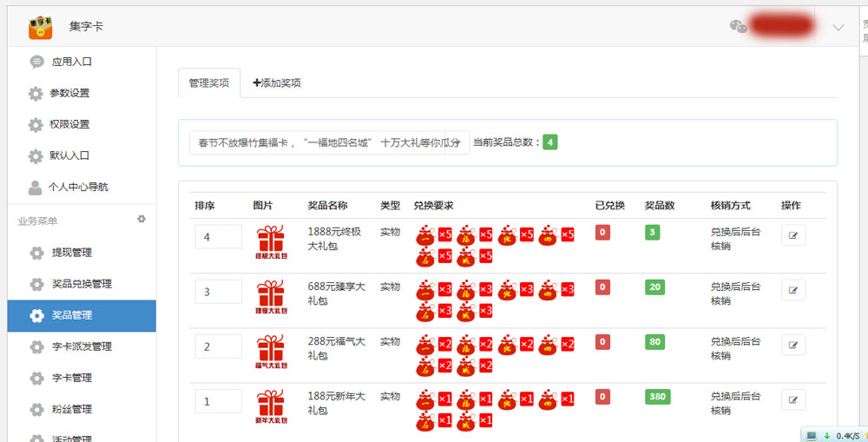
Task: Switch to the 添加奖项 tab
Action: pyautogui.click(x=277, y=83)
